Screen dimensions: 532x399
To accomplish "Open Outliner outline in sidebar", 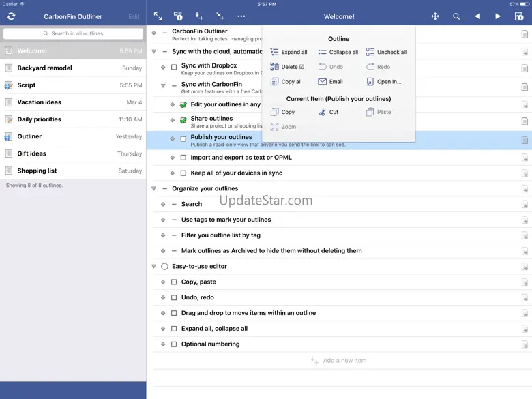I will 73,136.
